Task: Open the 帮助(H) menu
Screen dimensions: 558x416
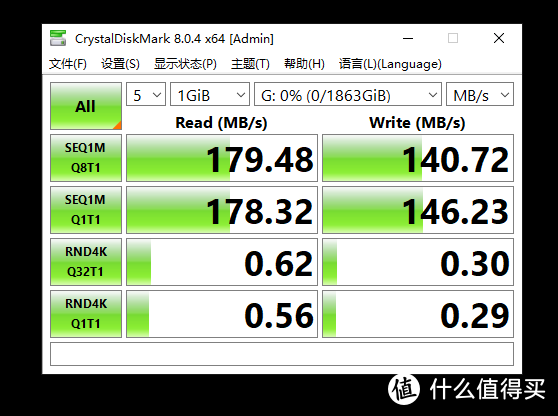Action: [x=304, y=64]
